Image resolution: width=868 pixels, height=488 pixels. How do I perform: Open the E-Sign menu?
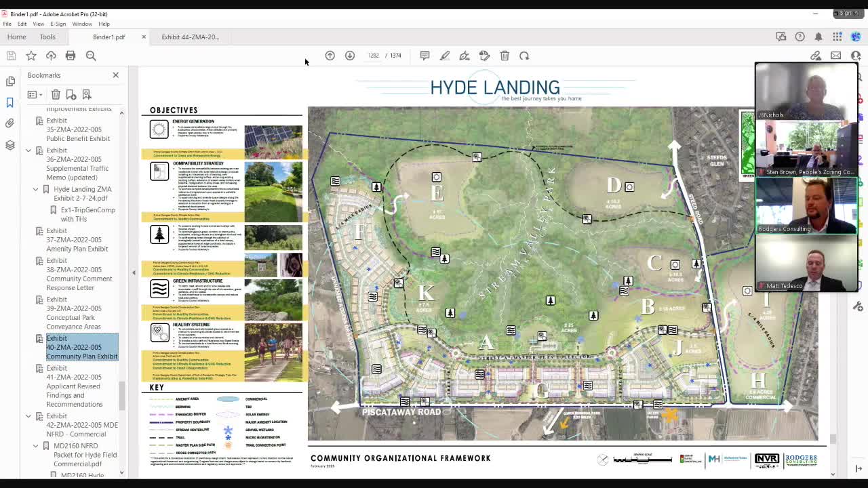[x=58, y=23]
